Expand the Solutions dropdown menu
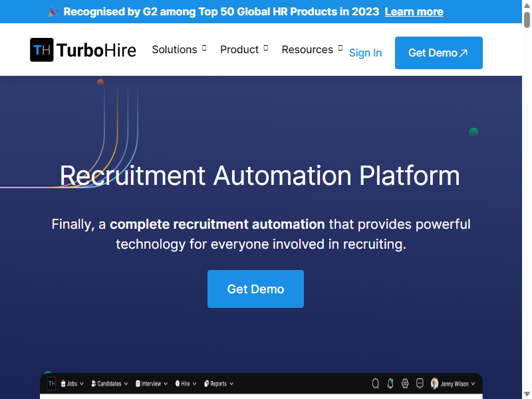This screenshot has height=399, width=532. click(x=179, y=49)
